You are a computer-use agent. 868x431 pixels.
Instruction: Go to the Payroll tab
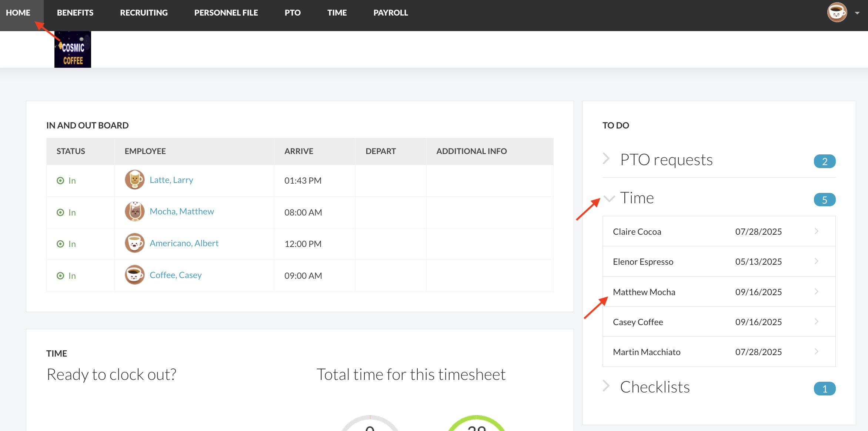pos(391,13)
